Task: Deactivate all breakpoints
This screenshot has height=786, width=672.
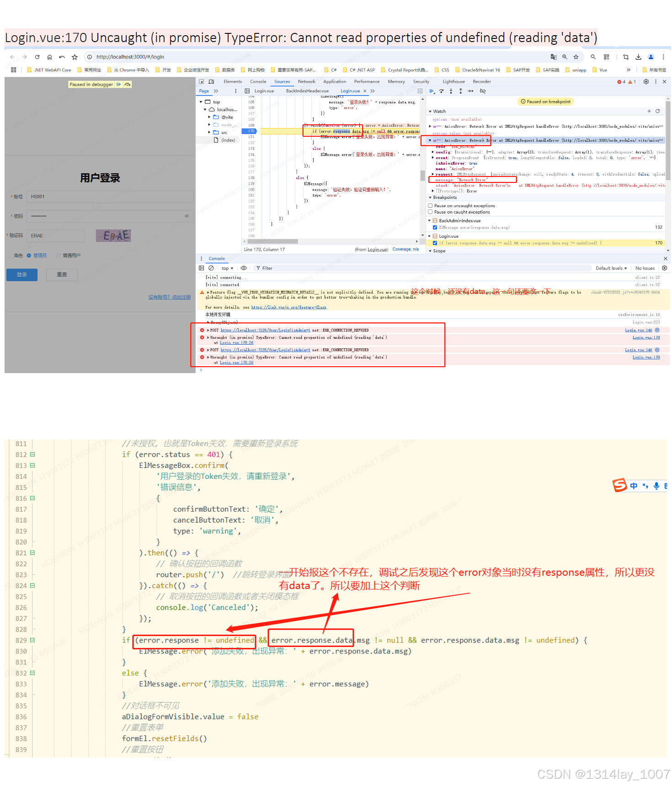Action: pos(483,91)
